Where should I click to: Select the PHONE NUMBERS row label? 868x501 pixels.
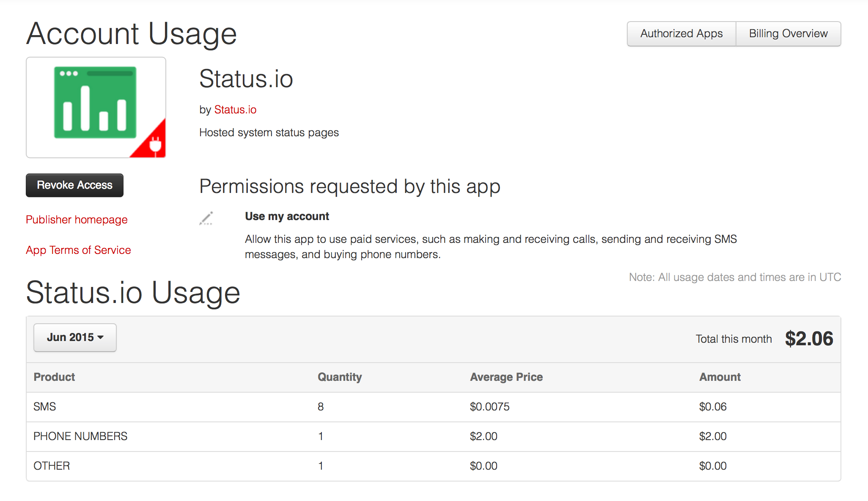pos(80,436)
